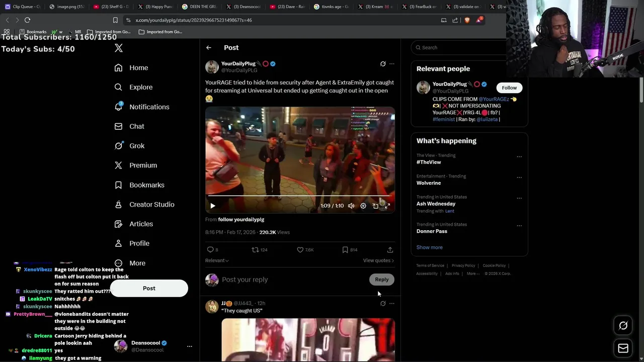This screenshot has width=644, height=362.
Task: Open the Lent trending link
Action: (449, 211)
